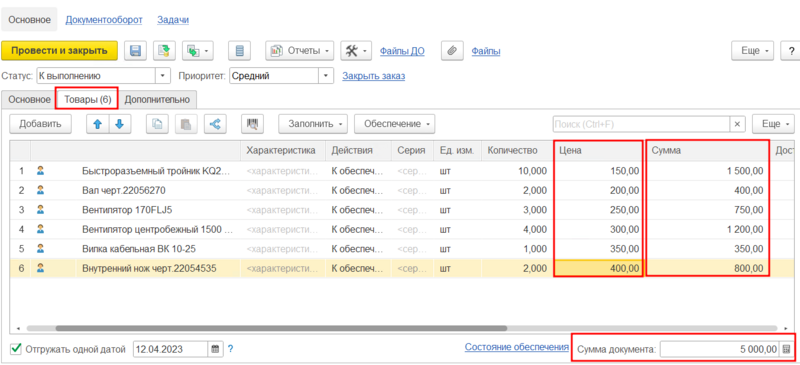800x365 pixels.
Task: Click the save (floppy disk) icon
Action: 136,51
